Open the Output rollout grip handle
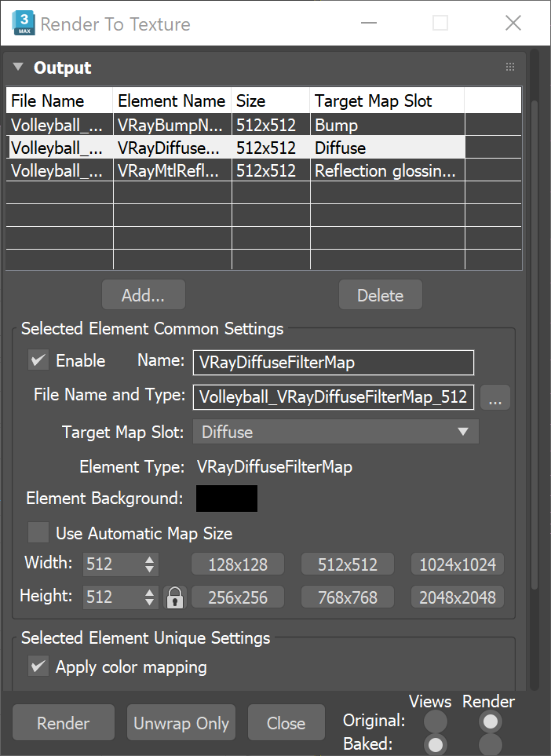This screenshot has width=551, height=756. 510,67
